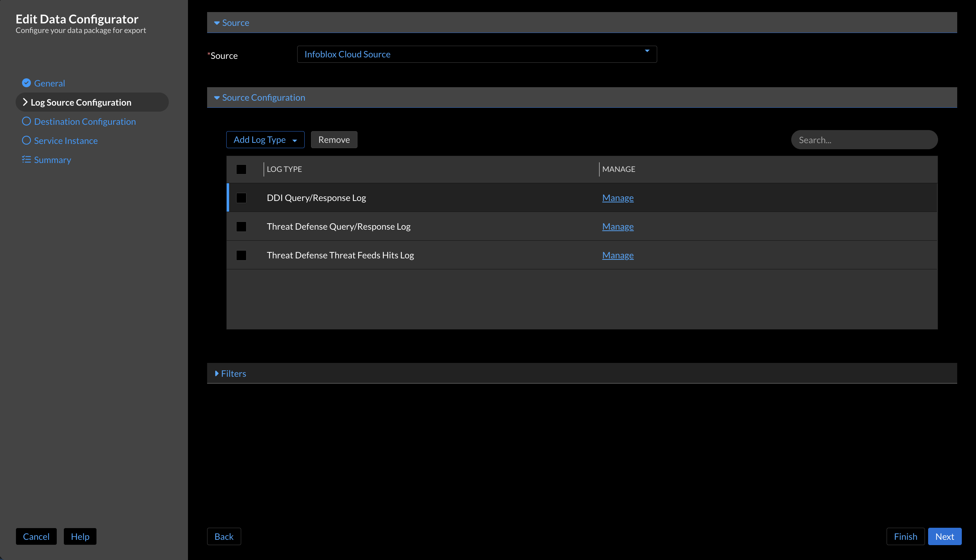Click Manage for Threat Defense Threat Feeds Hits Log
This screenshot has height=560, width=976.
pyautogui.click(x=617, y=254)
